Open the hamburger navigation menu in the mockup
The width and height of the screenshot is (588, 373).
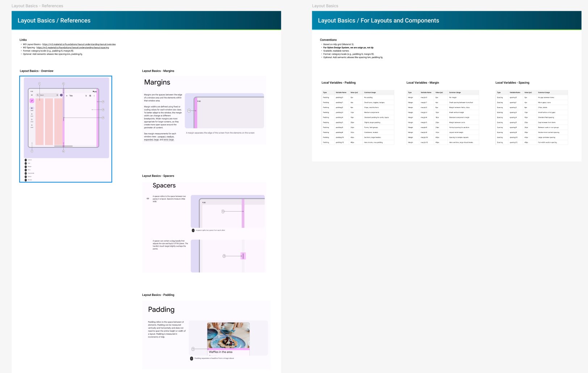(x=32, y=95)
